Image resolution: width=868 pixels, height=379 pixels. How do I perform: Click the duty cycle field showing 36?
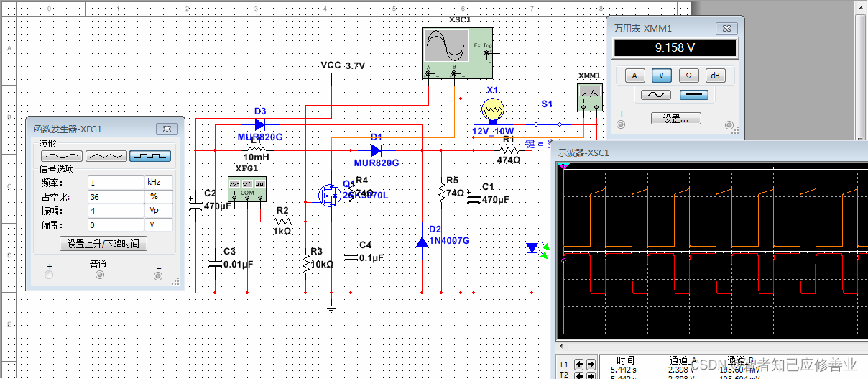click(116, 196)
